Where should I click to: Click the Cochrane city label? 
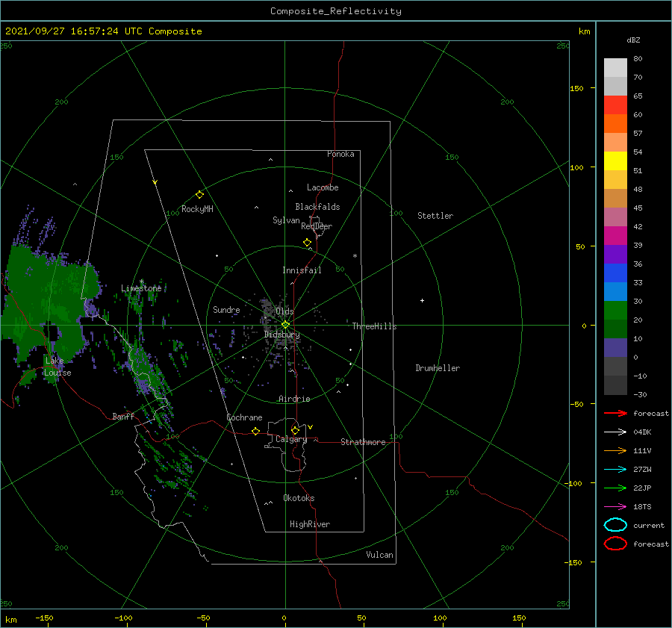[x=244, y=417]
